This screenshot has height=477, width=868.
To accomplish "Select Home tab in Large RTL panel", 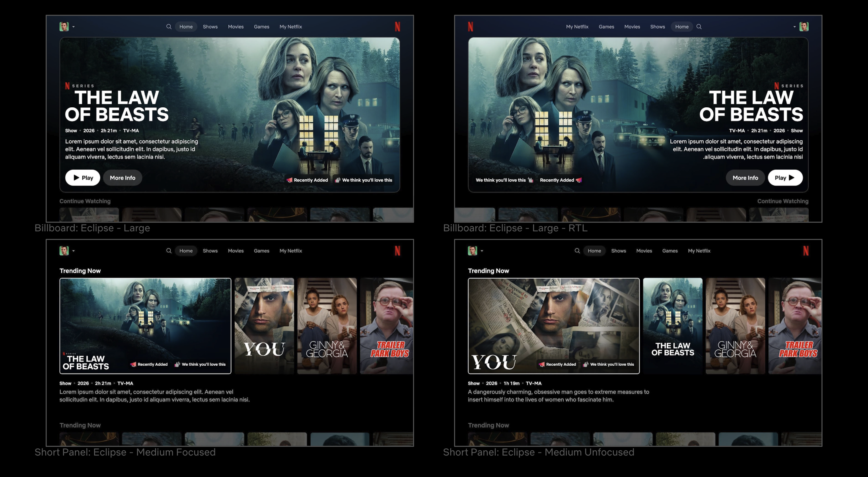I will pyautogui.click(x=682, y=27).
